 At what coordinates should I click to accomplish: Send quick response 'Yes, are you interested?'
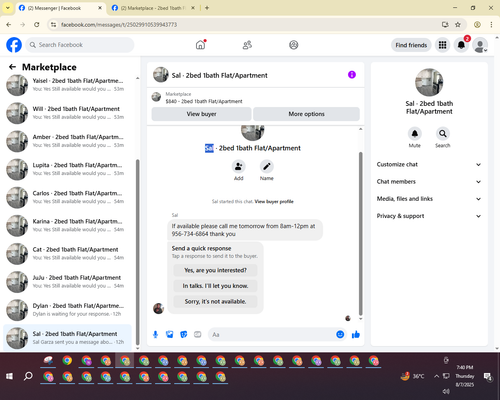tap(215, 270)
